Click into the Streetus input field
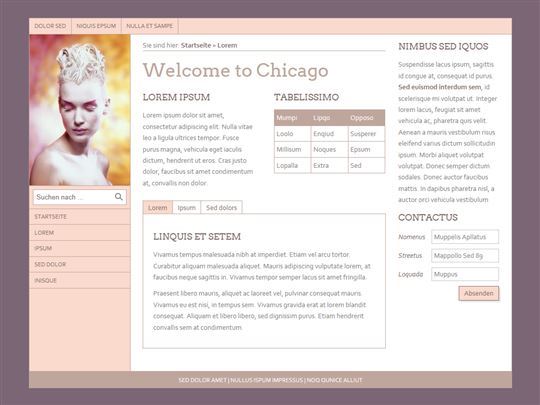Image resolution: width=540 pixels, height=405 pixels. (x=465, y=256)
